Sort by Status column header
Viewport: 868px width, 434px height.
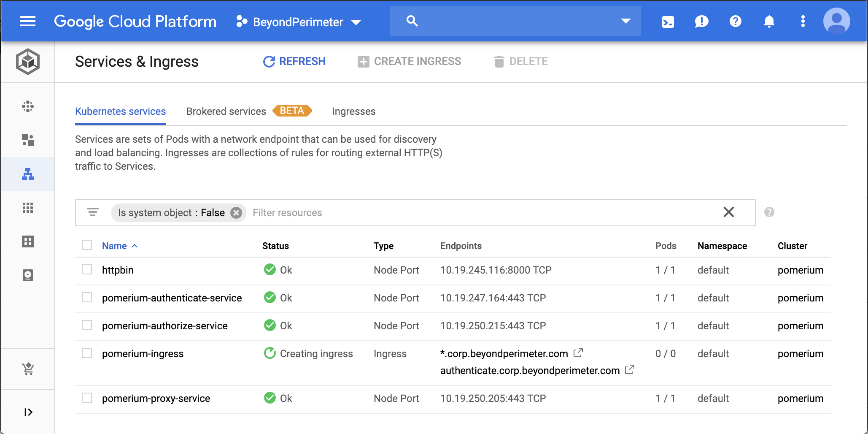tap(275, 246)
